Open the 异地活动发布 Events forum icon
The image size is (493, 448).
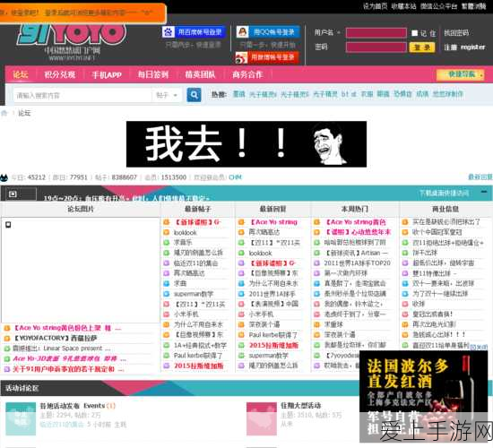[21, 418]
